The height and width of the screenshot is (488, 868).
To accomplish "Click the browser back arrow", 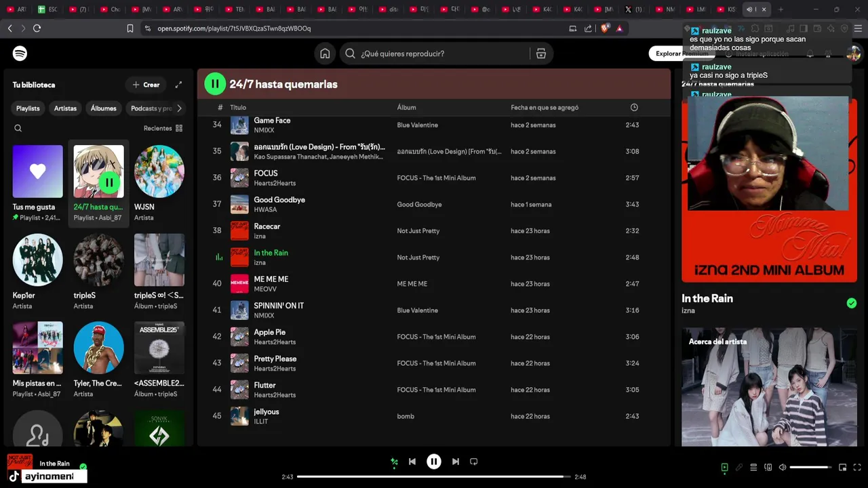I will [x=9, y=28].
